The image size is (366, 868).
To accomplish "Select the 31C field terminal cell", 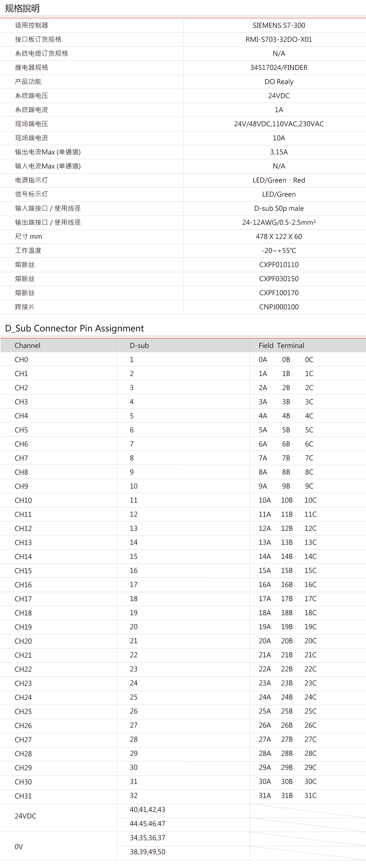I will point(310,796).
